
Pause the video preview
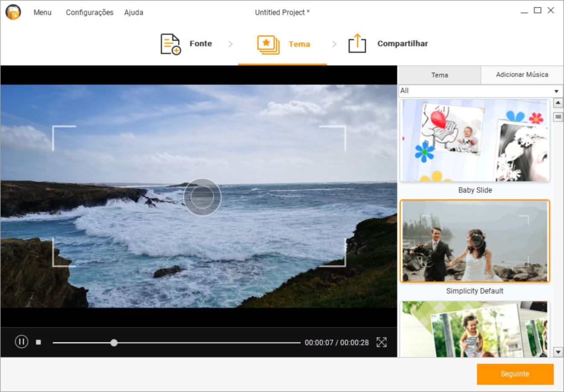(21, 342)
